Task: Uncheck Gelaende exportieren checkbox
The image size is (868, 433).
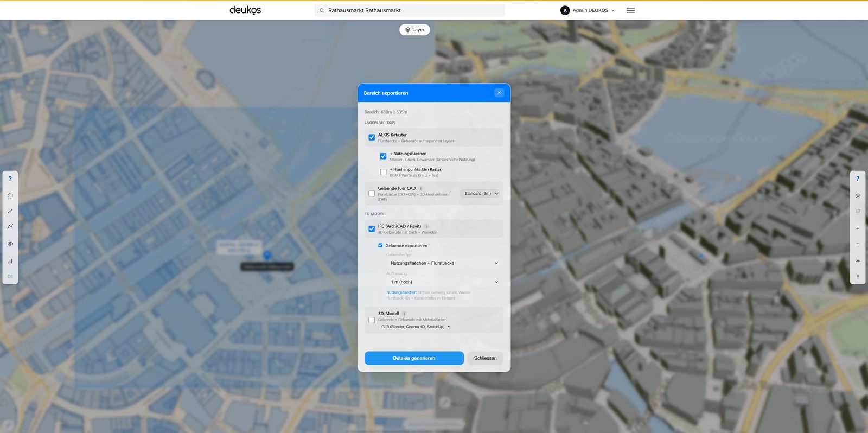Action: [380, 245]
